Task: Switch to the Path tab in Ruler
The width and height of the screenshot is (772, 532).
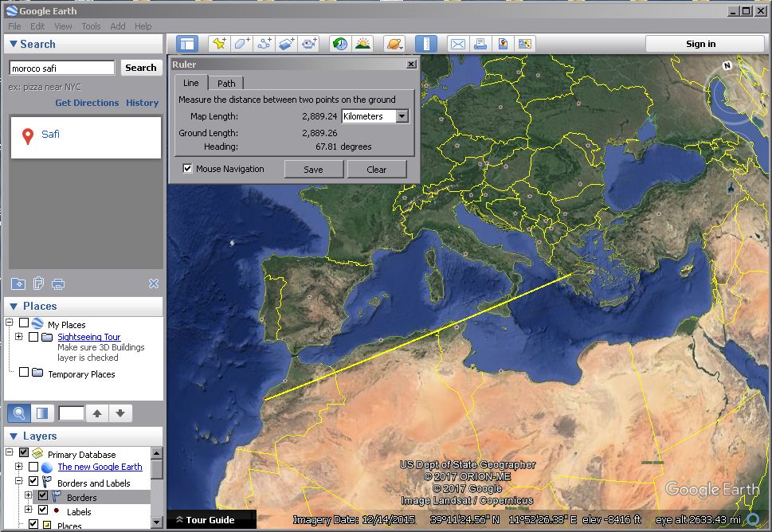Action: (x=226, y=83)
